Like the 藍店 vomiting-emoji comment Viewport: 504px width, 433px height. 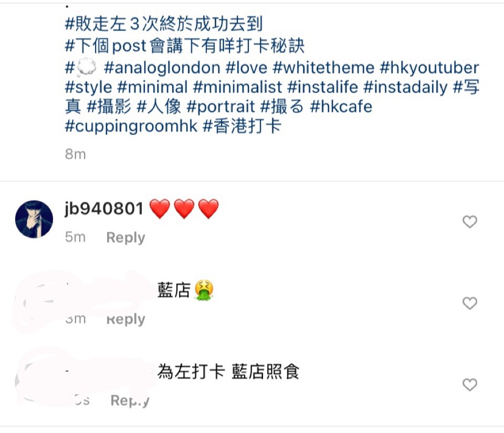[469, 303]
